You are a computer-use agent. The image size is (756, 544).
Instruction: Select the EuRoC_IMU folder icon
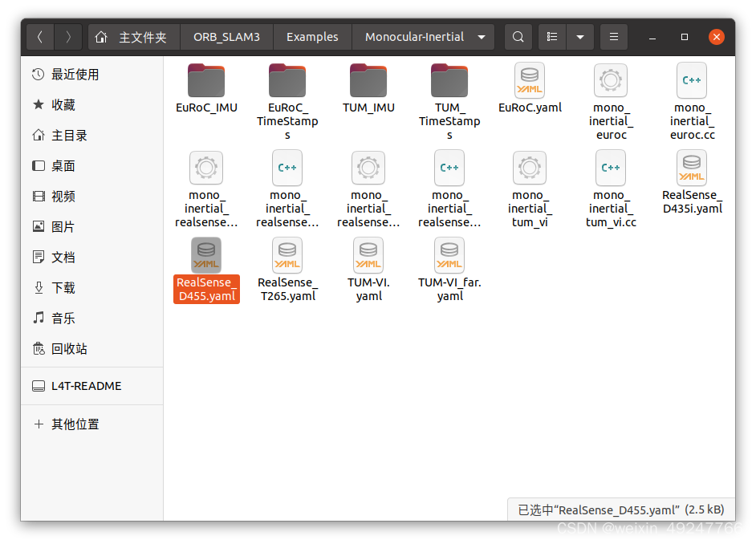pyautogui.click(x=206, y=80)
